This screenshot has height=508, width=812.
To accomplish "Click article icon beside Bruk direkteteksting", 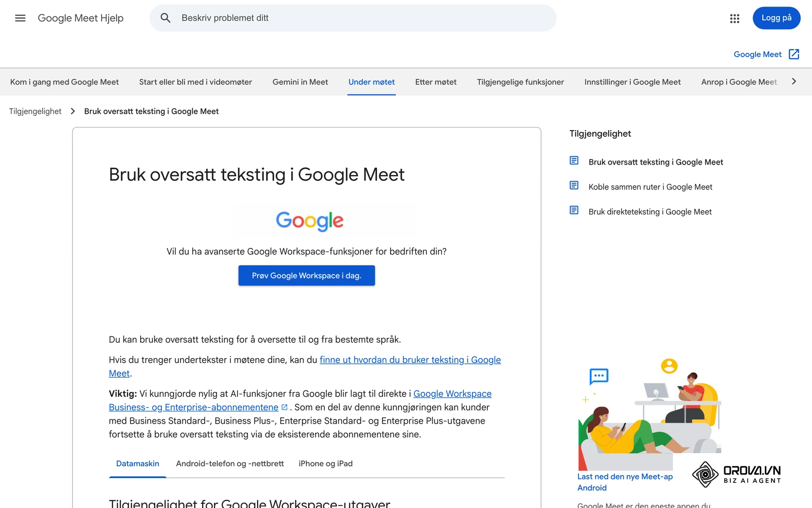I will (574, 211).
